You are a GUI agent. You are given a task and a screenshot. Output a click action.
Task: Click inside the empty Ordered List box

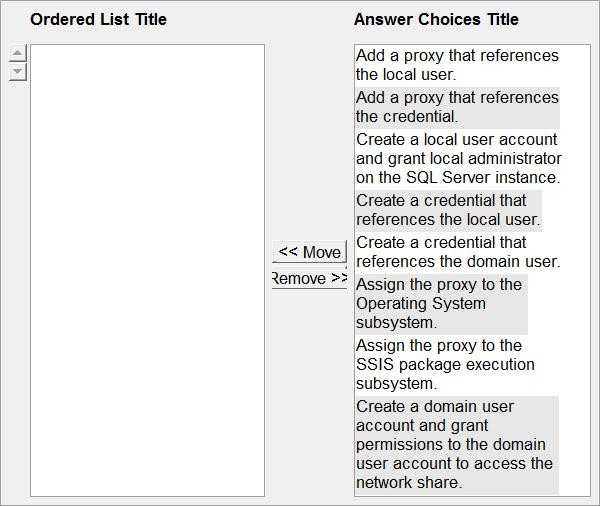tap(147, 270)
